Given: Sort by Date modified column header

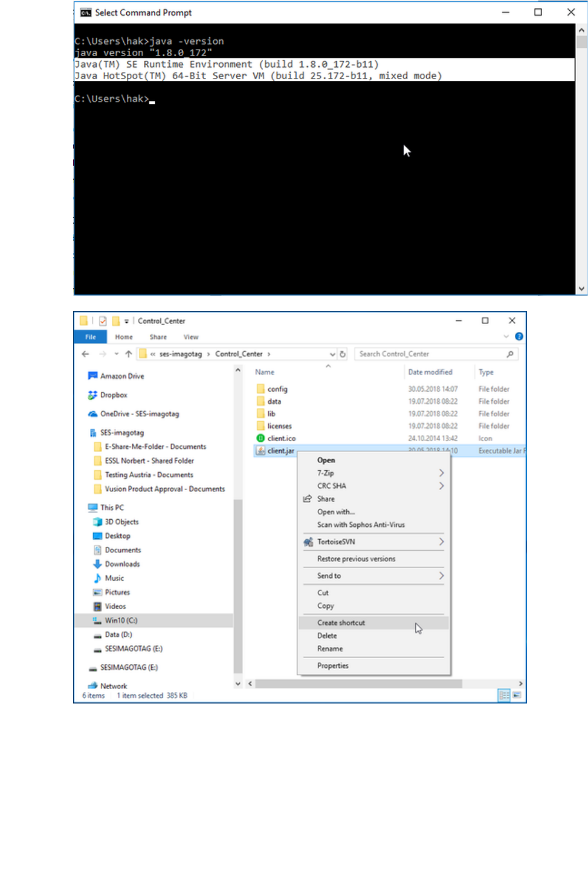Looking at the screenshot, I should [x=430, y=372].
